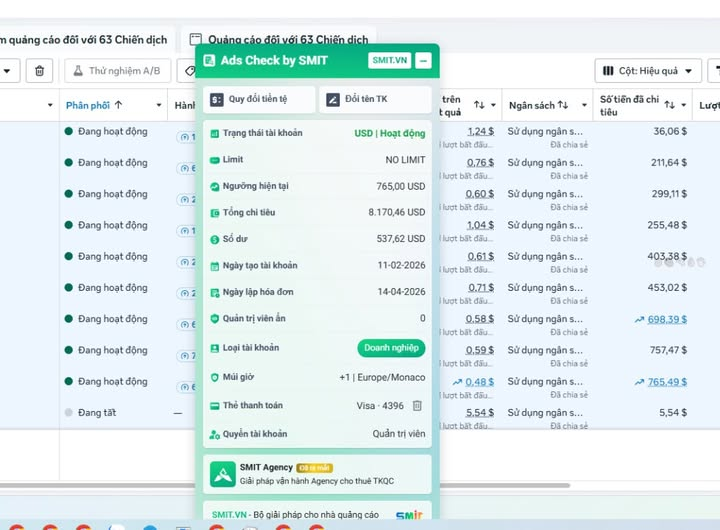This screenshot has width=720, height=530.
Task: Open the 698,39 $ spend link
Action: [x=667, y=319]
